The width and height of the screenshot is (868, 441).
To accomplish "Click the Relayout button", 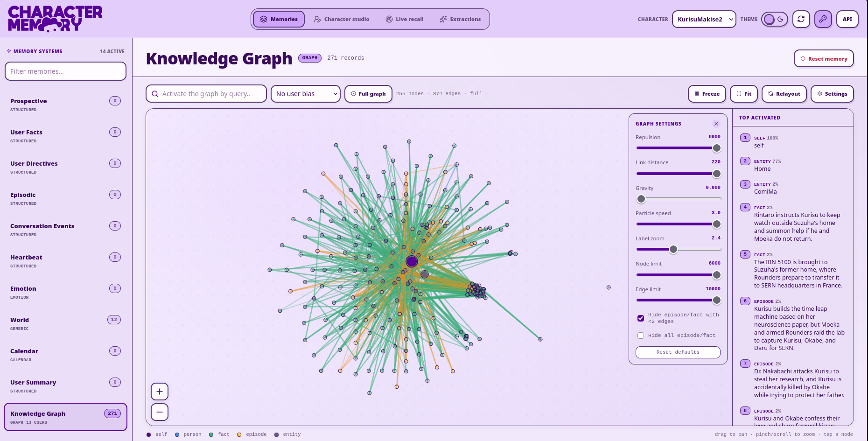I will (x=784, y=94).
